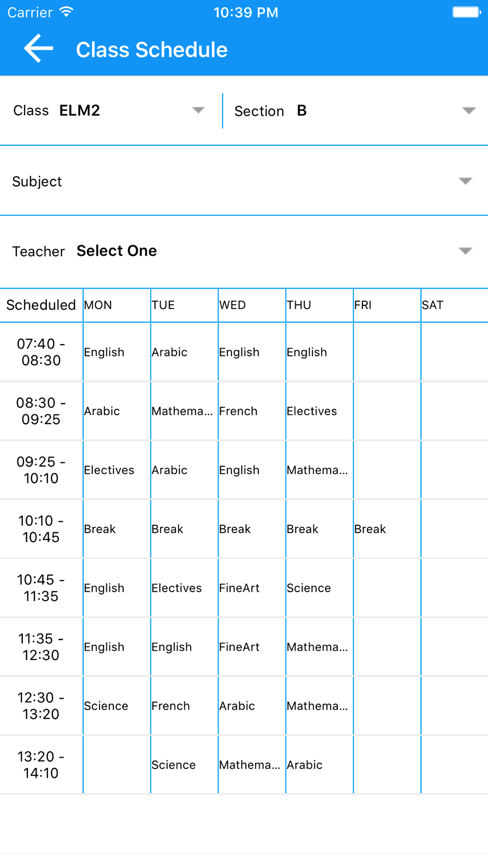Tap Thursday 08:30 Electives cell
This screenshot has width=488, height=868.
320,411
